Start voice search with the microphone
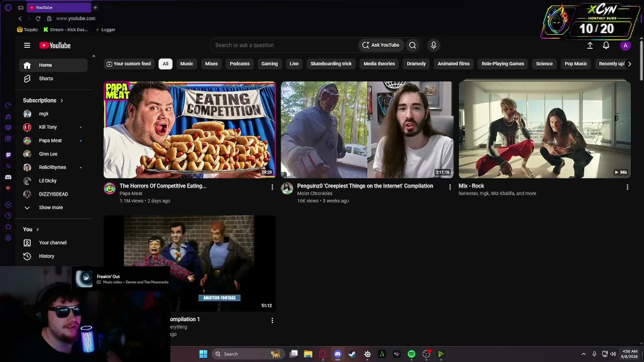Viewport: 644px width, 362px height. point(434,45)
